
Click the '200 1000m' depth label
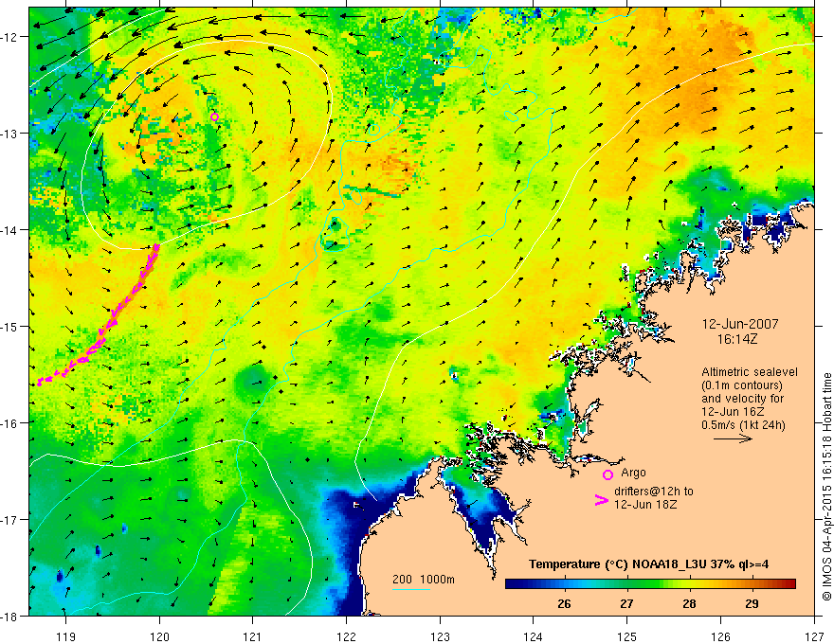pyautogui.click(x=424, y=580)
